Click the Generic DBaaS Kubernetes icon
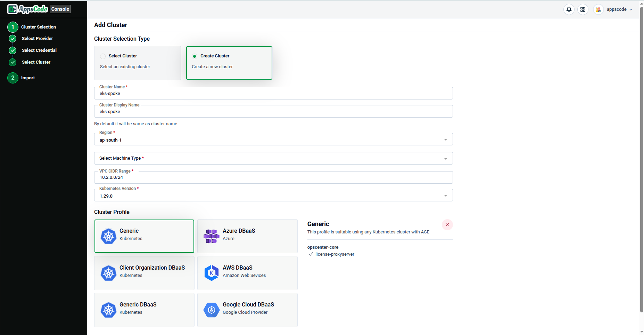This screenshot has width=644, height=335. coord(108,310)
